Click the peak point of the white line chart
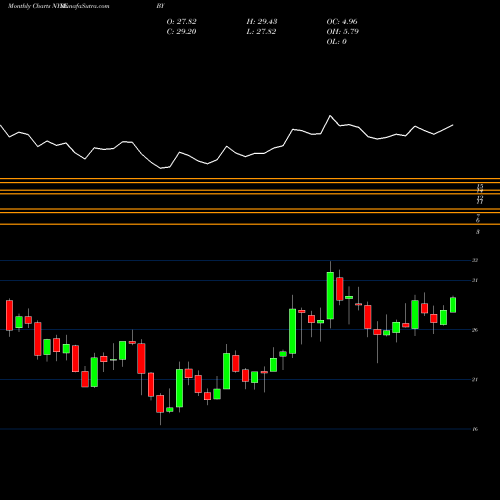This screenshot has width=500, height=500. click(330, 116)
